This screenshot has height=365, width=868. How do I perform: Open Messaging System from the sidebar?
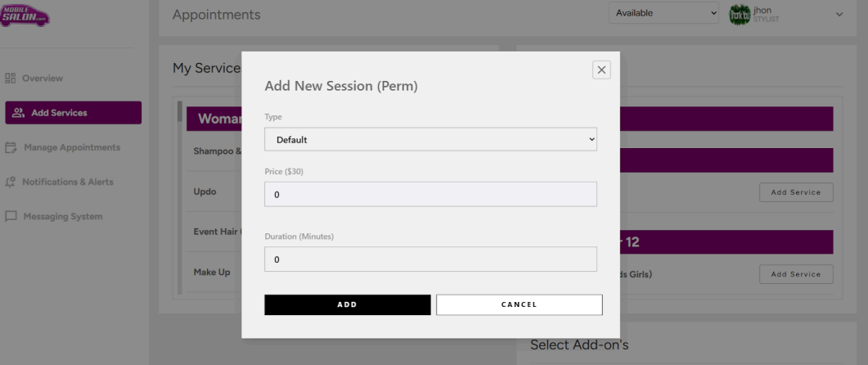(x=63, y=217)
